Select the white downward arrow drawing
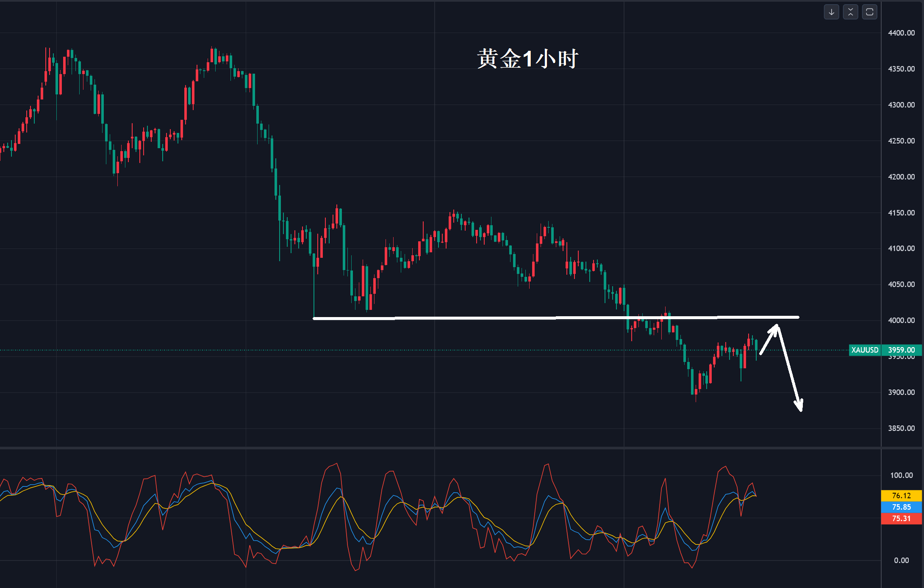 click(789, 368)
